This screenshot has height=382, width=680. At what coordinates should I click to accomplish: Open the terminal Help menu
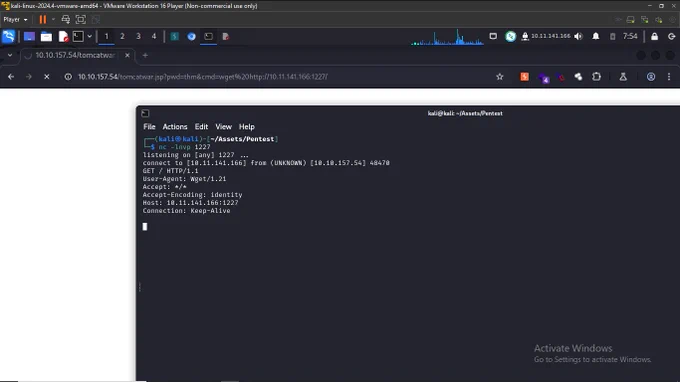[x=247, y=127]
